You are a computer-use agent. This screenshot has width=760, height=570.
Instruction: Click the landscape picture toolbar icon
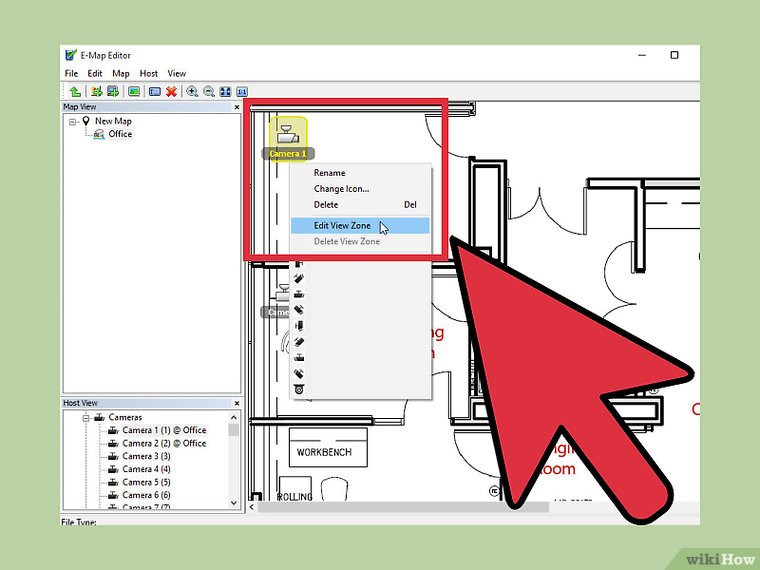(x=133, y=91)
